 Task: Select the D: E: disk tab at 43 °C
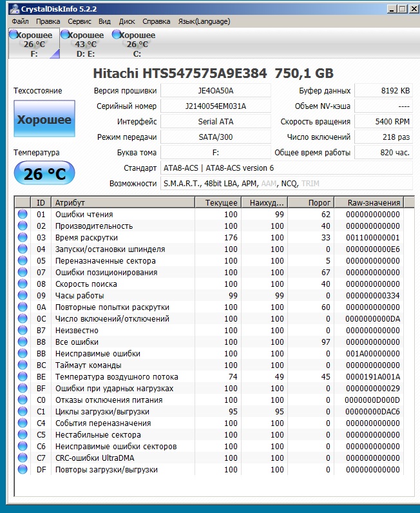(86, 44)
